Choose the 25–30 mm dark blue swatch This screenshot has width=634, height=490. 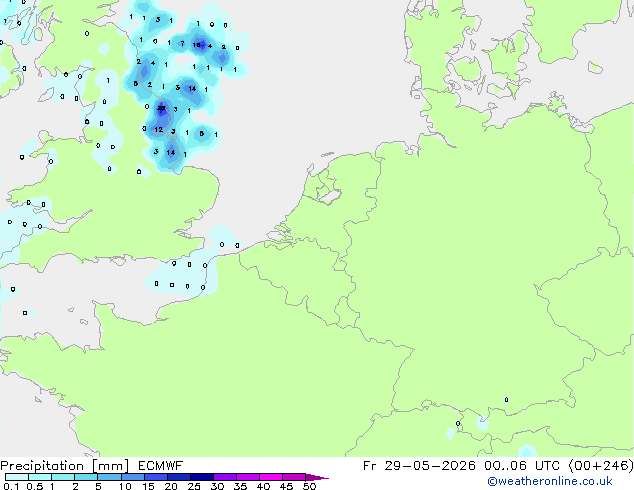pyautogui.click(x=202, y=477)
